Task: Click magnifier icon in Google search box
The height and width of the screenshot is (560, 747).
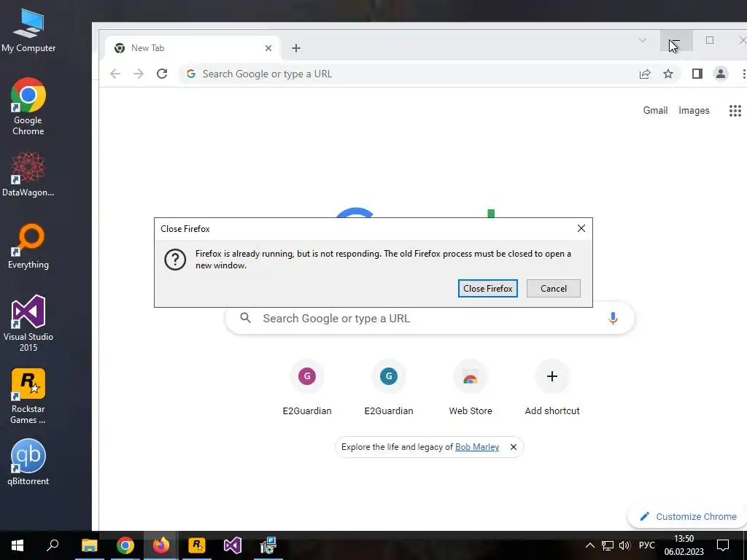Action: (245, 318)
